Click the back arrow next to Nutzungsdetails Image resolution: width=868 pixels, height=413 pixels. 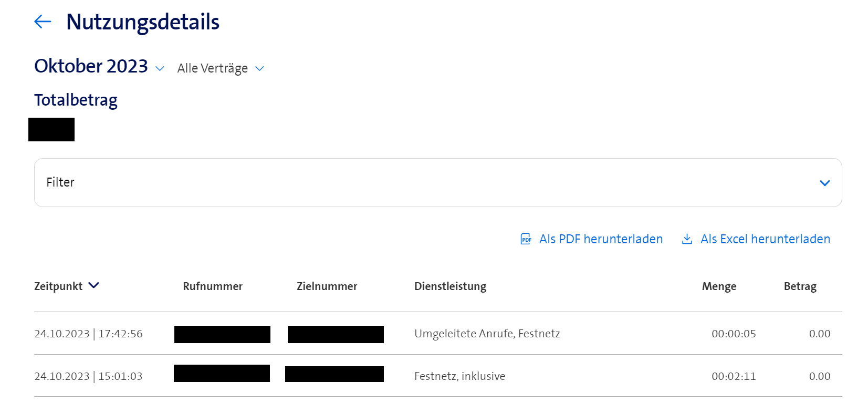(43, 22)
